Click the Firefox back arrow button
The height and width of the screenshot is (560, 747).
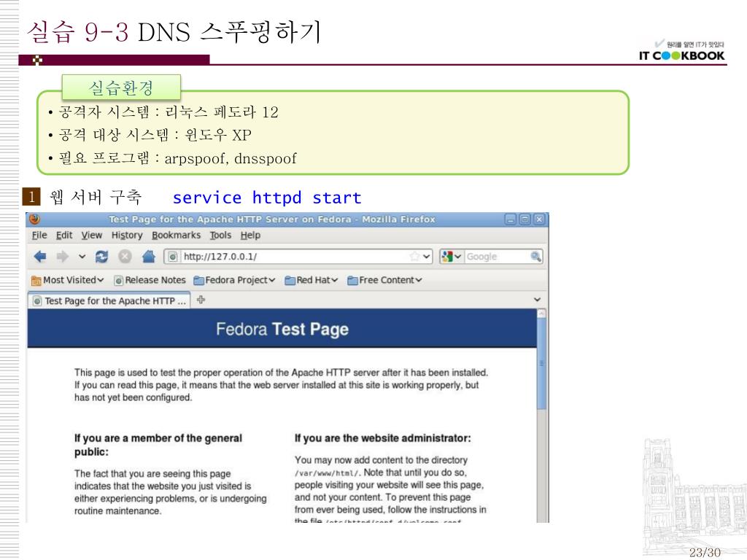click(40, 257)
